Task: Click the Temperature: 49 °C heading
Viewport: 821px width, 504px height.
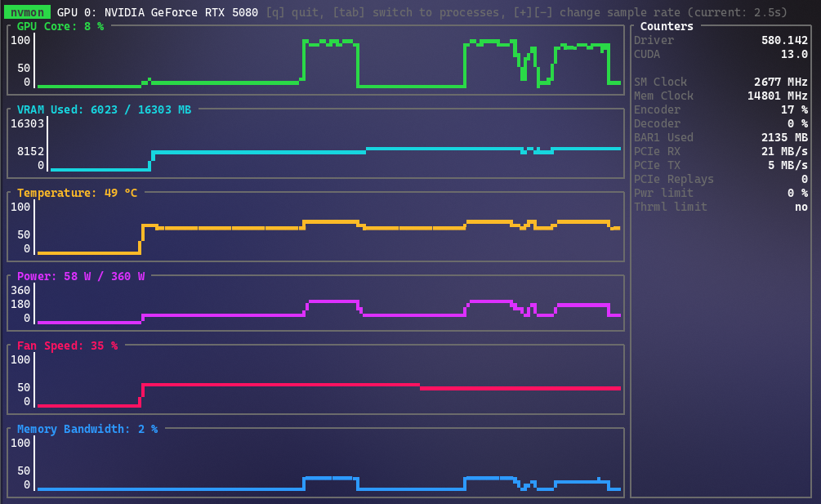Action: pyautogui.click(x=77, y=193)
